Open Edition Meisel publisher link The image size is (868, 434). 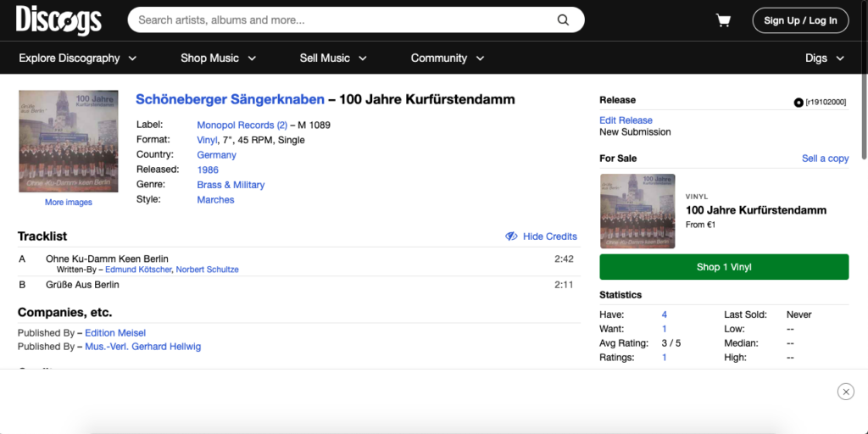tap(115, 332)
